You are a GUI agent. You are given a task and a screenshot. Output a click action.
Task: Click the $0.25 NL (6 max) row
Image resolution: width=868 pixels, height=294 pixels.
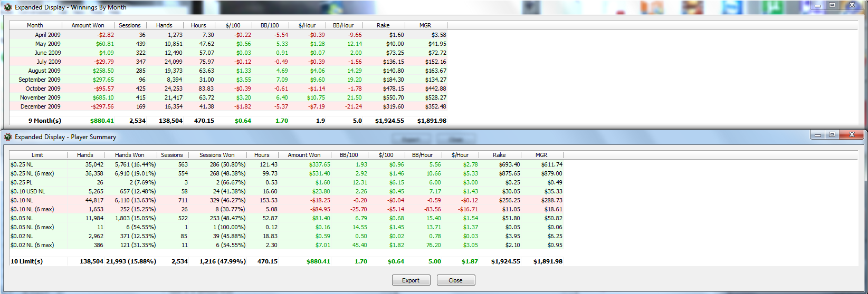tap(286, 173)
